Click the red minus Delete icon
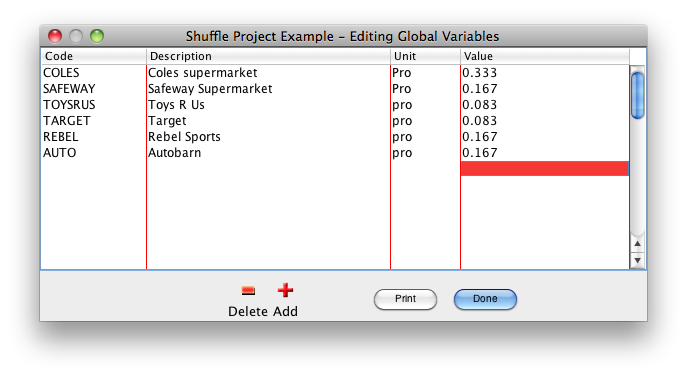The width and height of the screenshot is (687, 376). [x=248, y=290]
